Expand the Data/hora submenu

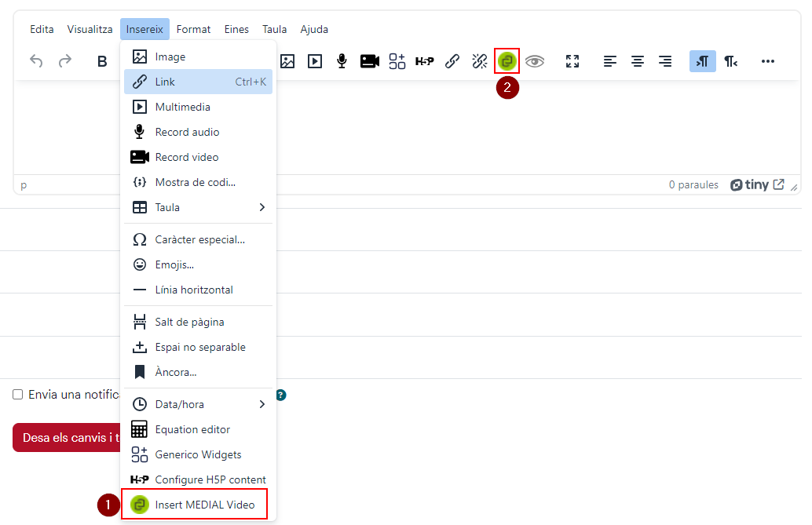[x=199, y=404]
